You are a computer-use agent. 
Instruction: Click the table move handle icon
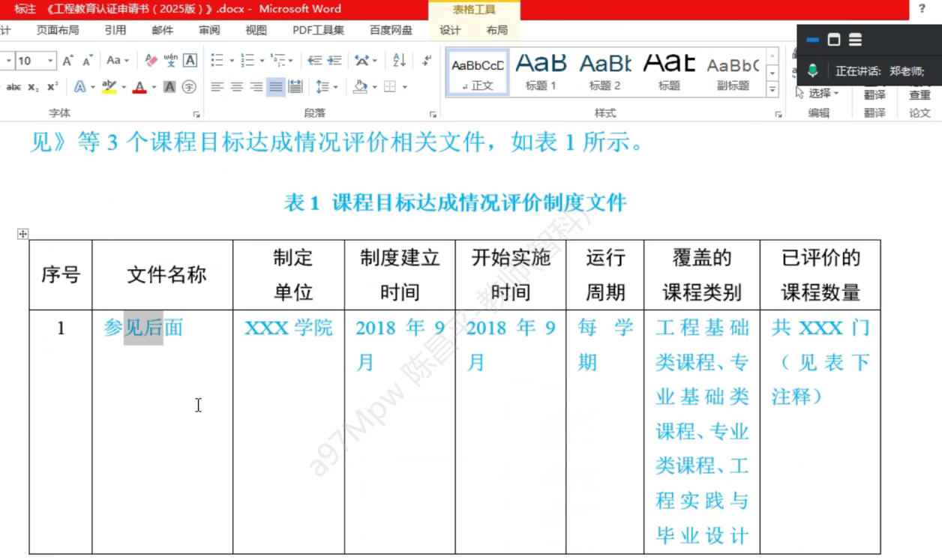coord(22,234)
